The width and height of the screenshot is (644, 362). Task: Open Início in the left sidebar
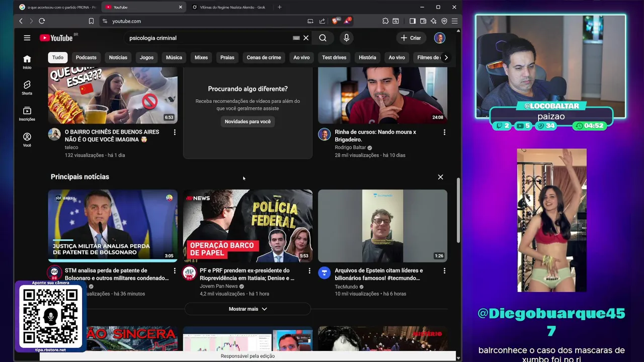pyautogui.click(x=27, y=62)
